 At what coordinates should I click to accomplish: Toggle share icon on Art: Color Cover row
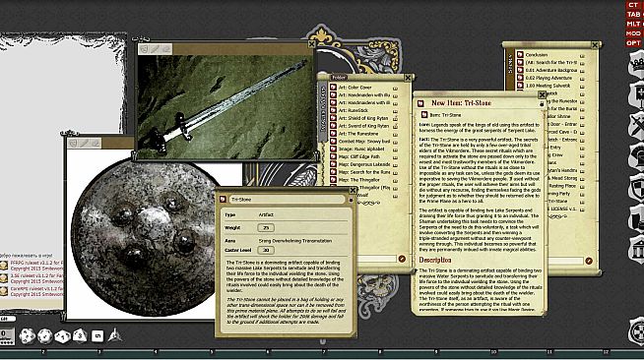395,88
